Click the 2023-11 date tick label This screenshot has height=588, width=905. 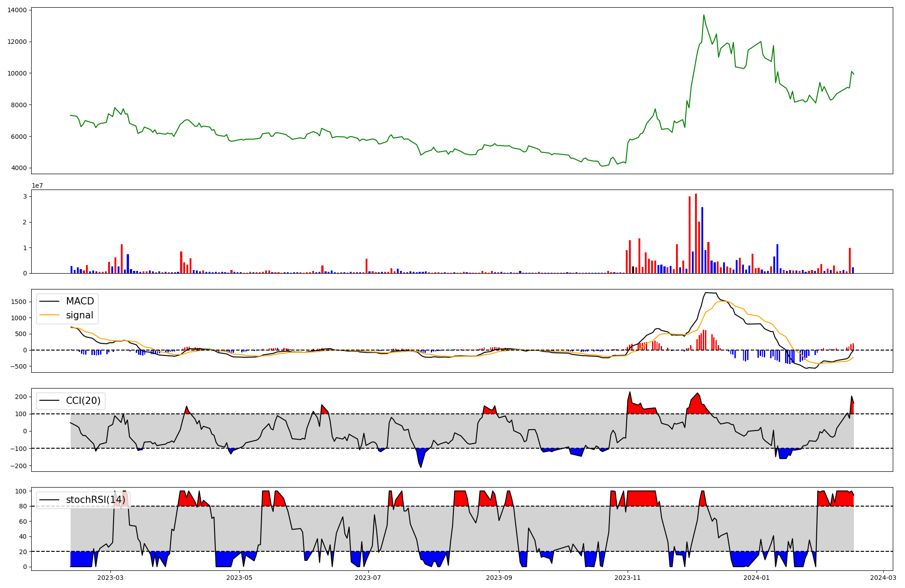(628, 578)
